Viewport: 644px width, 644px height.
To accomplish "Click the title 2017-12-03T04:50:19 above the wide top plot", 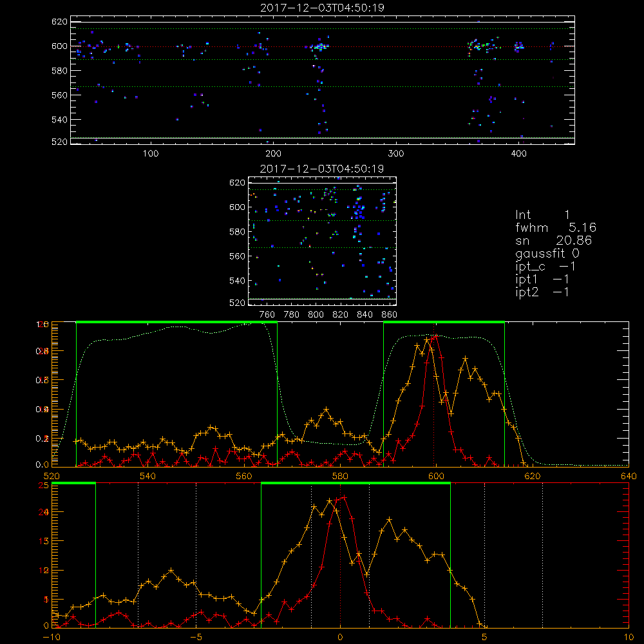I will tap(322, 8).
